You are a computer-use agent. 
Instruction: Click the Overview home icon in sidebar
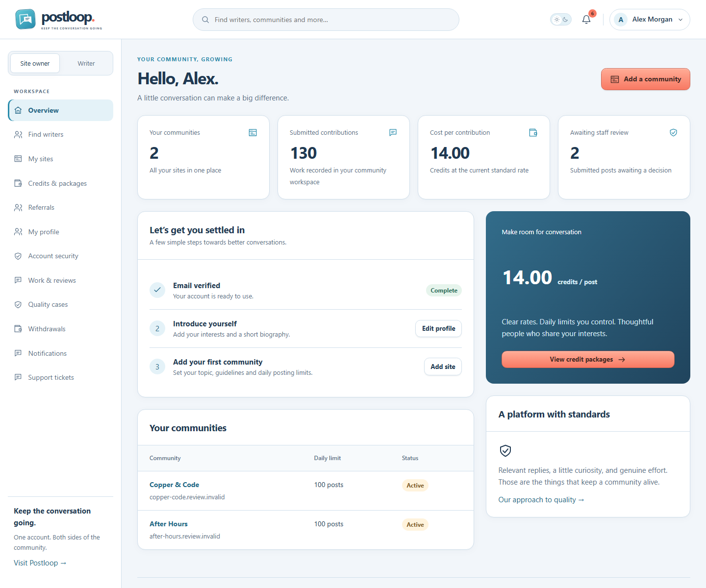(x=18, y=110)
